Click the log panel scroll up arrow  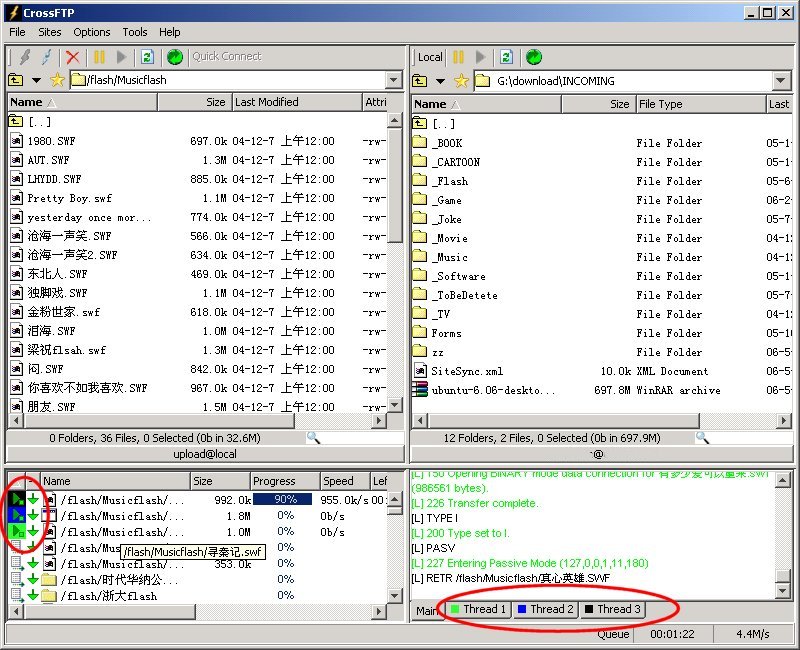coord(782,480)
